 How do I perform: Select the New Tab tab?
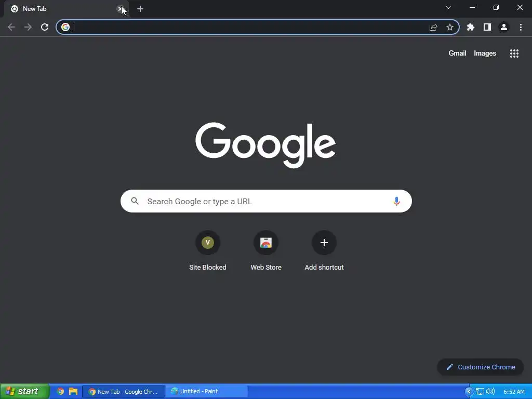[66, 9]
